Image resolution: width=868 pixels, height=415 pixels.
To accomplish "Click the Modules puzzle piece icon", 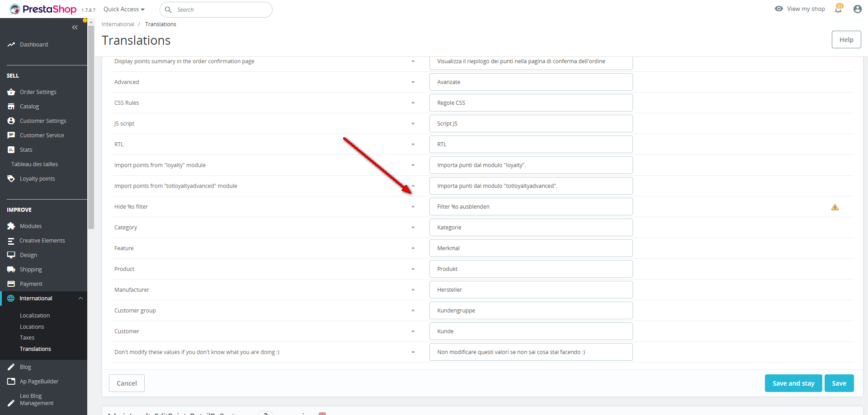I will [x=11, y=226].
